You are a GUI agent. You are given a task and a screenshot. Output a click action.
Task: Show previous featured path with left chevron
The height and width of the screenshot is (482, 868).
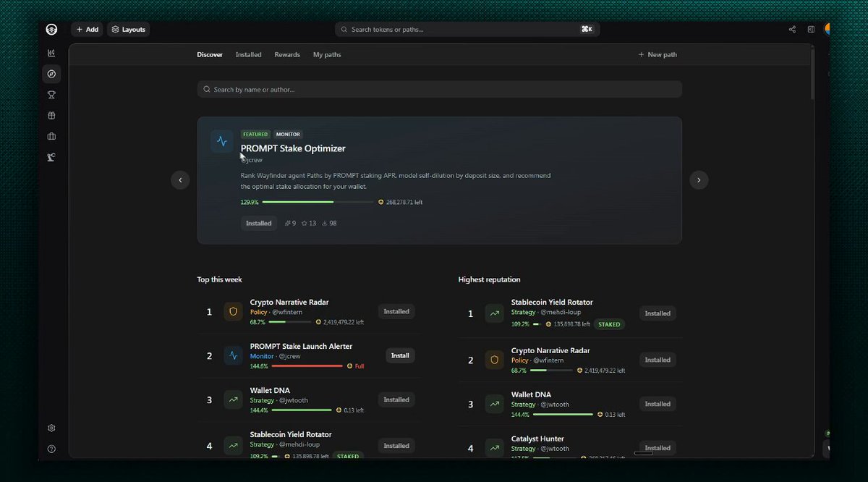[x=180, y=179]
